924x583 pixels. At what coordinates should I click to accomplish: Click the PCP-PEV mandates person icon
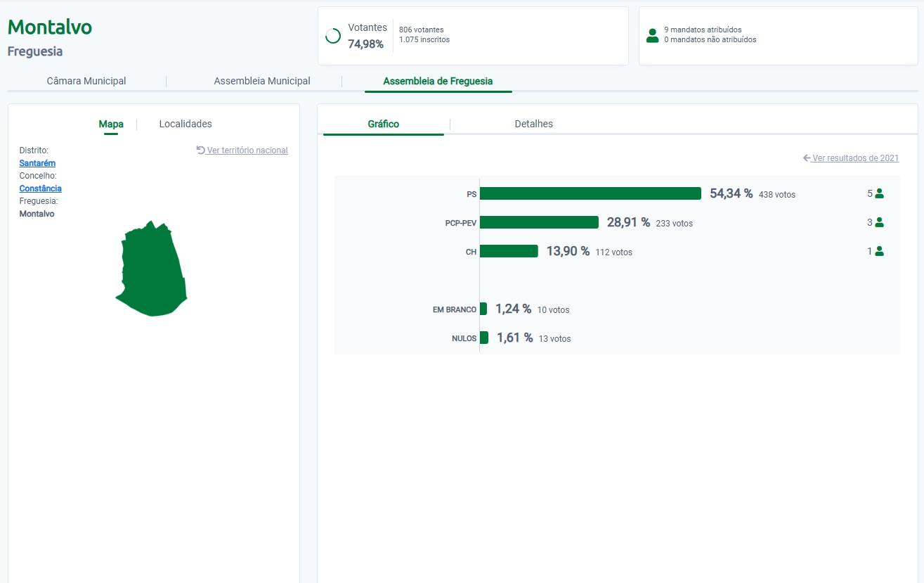tap(879, 222)
